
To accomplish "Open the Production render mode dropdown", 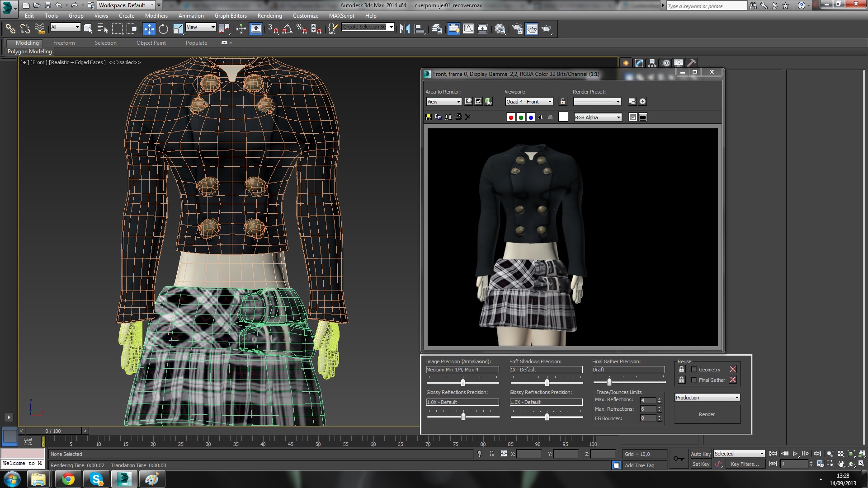I will [x=707, y=398].
